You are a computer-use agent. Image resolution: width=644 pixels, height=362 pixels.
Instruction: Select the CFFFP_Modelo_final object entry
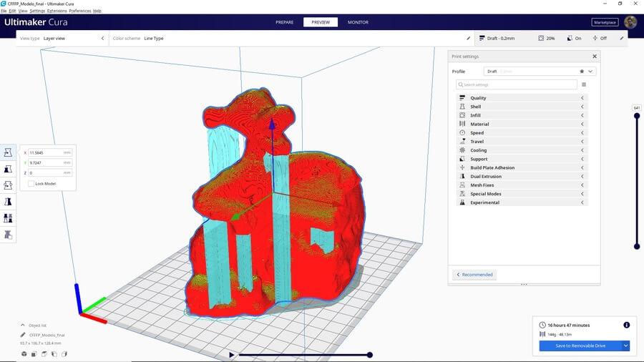pos(47,335)
